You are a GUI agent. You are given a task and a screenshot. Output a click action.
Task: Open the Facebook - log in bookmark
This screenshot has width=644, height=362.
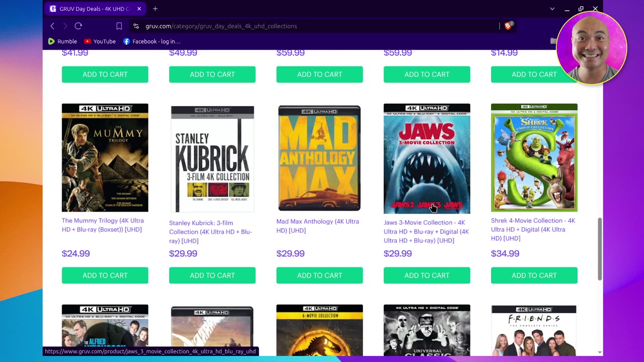(151, 41)
